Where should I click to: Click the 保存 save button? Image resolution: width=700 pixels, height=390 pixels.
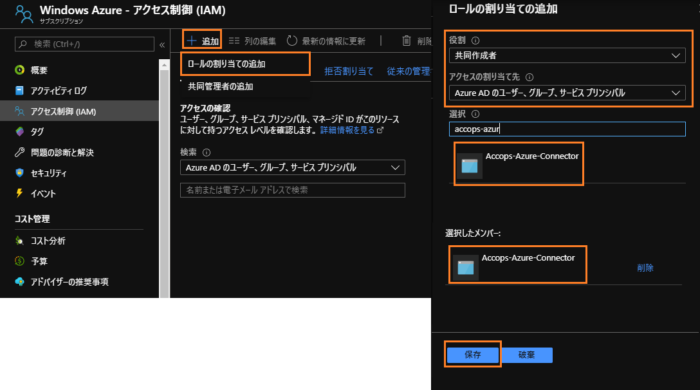coord(472,355)
